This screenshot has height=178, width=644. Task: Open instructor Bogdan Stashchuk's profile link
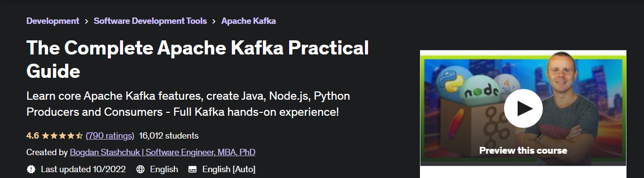point(162,152)
